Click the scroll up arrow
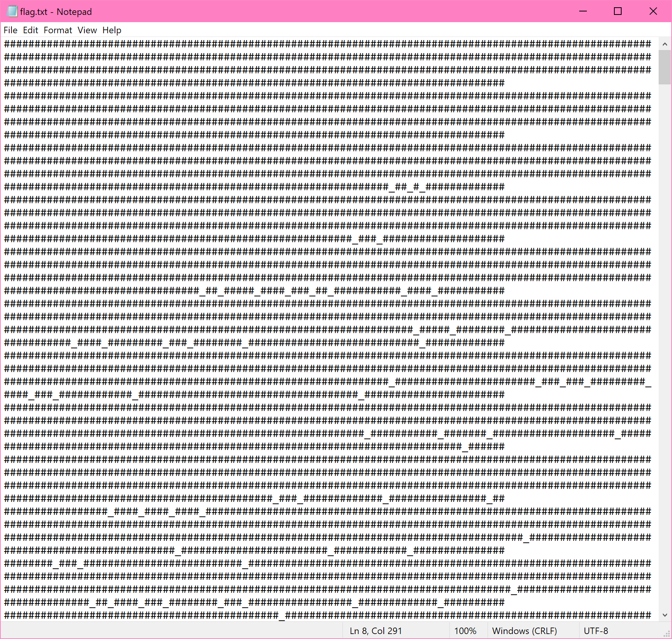 [665, 44]
